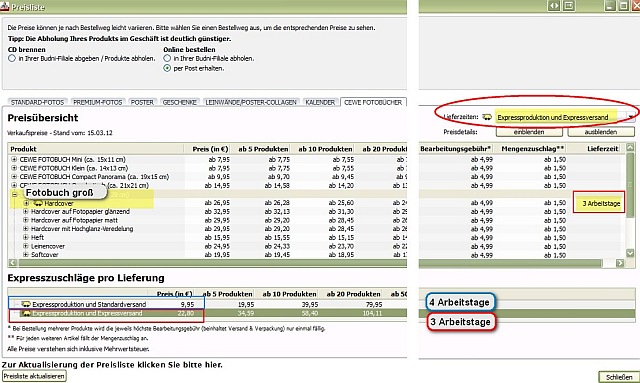Click the truck icon for Expressproduktion und Expressversand
This screenshot has width=640, height=383.
click(26, 314)
